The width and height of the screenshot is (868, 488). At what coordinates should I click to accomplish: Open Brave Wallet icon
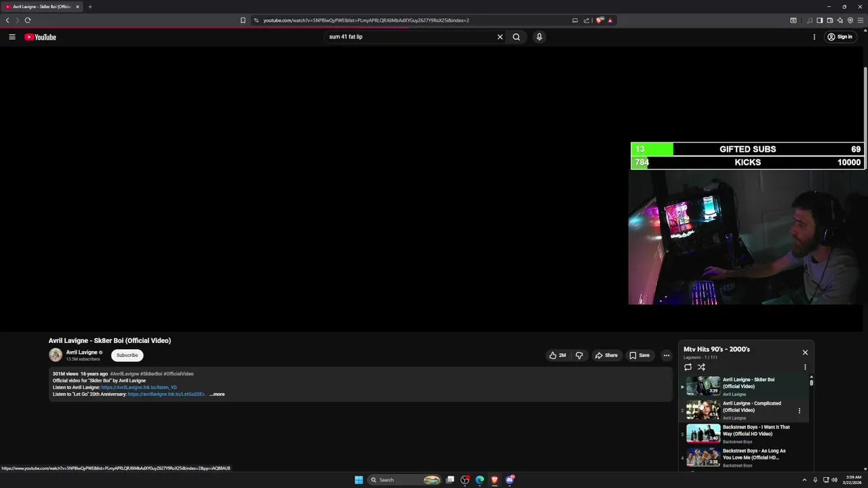point(829,20)
